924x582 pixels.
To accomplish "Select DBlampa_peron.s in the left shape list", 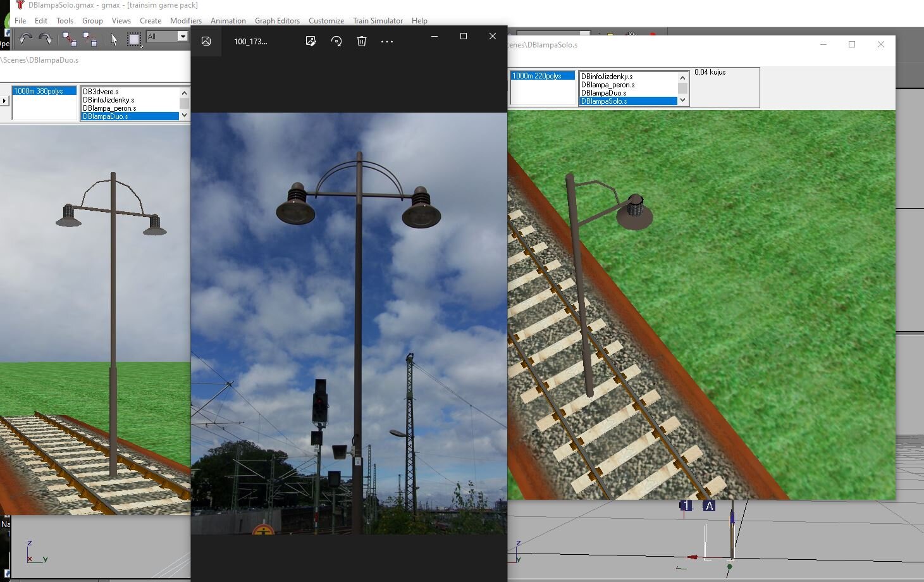I will click(x=130, y=108).
